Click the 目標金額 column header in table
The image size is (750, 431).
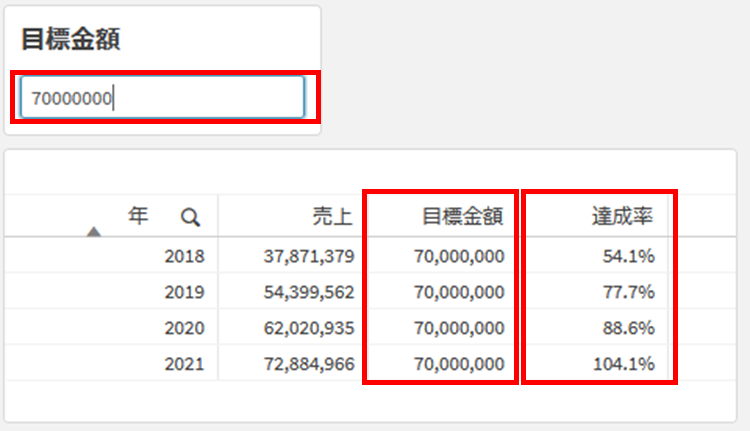pyautogui.click(x=462, y=216)
